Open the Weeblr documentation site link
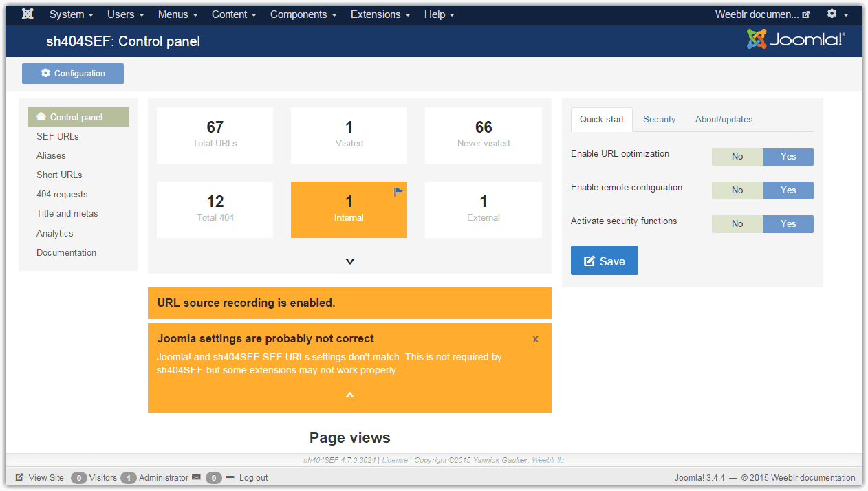The width and height of the screenshot is (868, 491). pyautogui.click(x=762, y=14)
